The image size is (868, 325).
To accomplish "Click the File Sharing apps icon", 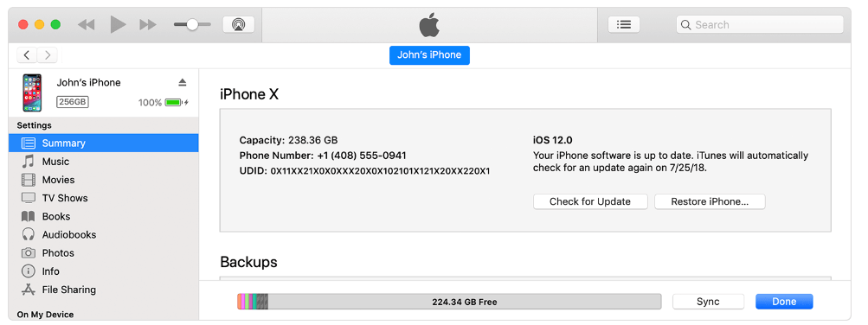I will (29, 289).
